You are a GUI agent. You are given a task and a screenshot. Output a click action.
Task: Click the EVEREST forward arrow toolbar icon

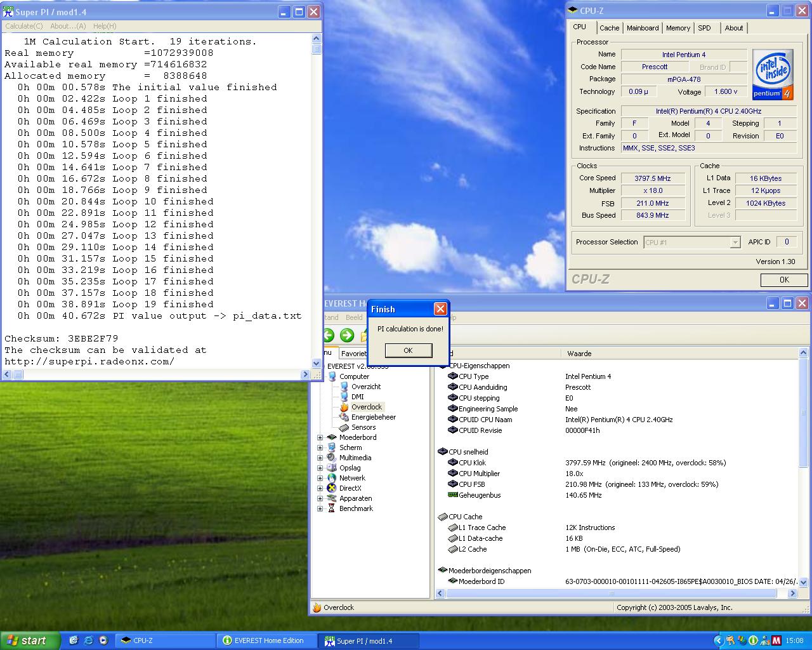click(x=347, y=335)
